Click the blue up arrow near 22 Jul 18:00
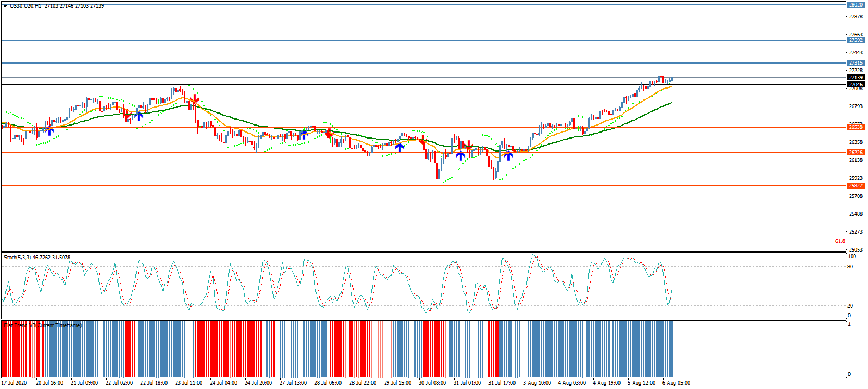 coord(139,115)
